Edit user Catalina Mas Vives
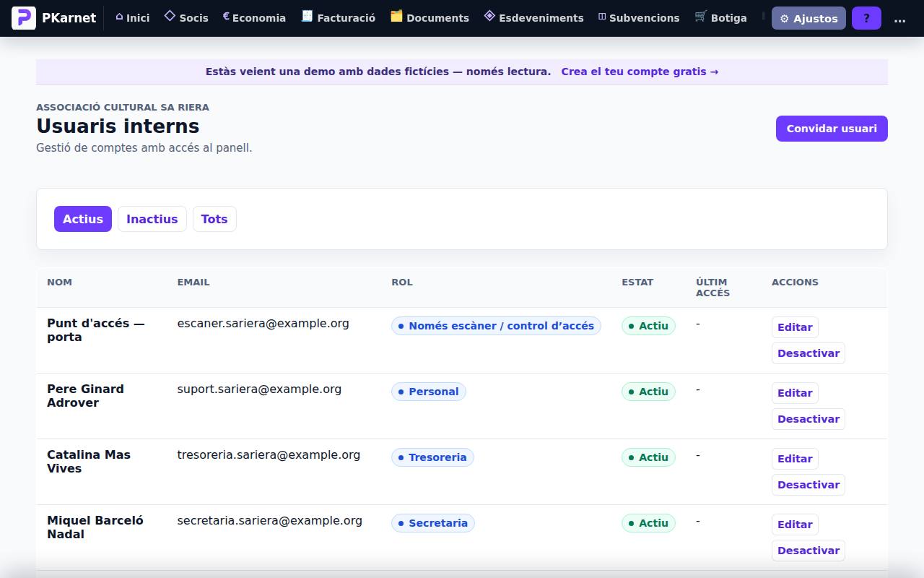The height and width of the screenshot is (578, 924). 795,459
